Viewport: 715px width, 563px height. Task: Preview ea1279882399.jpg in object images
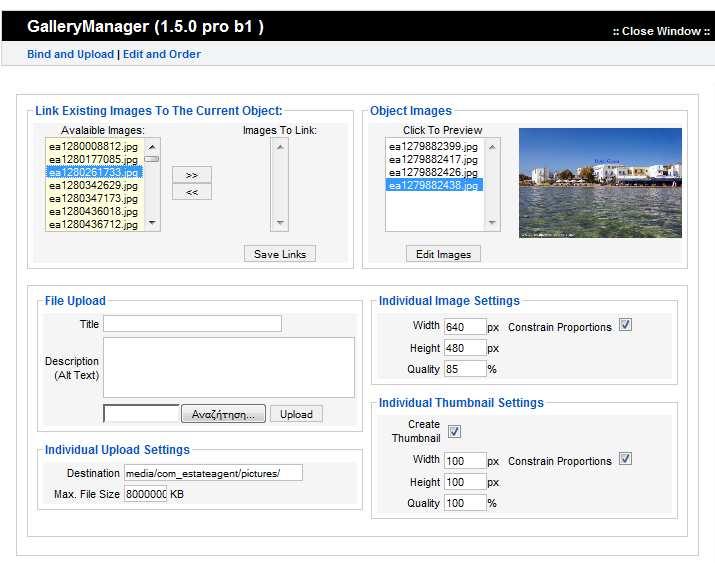[x=434, y=146]
